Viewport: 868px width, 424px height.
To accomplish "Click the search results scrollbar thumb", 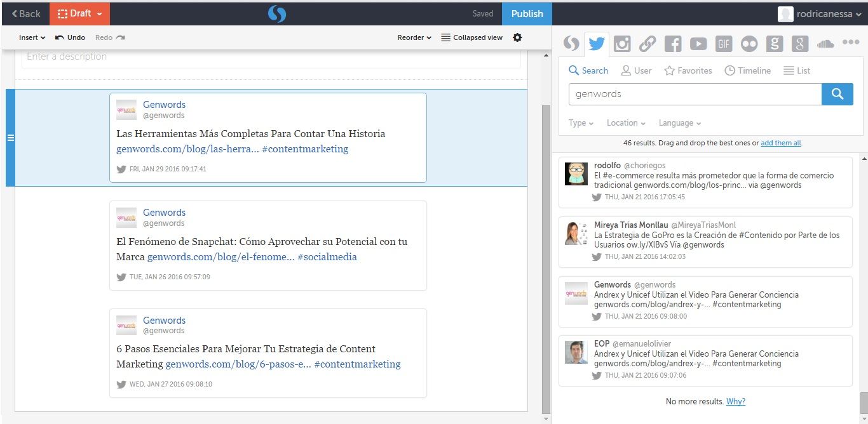I will tap(864, 402).
